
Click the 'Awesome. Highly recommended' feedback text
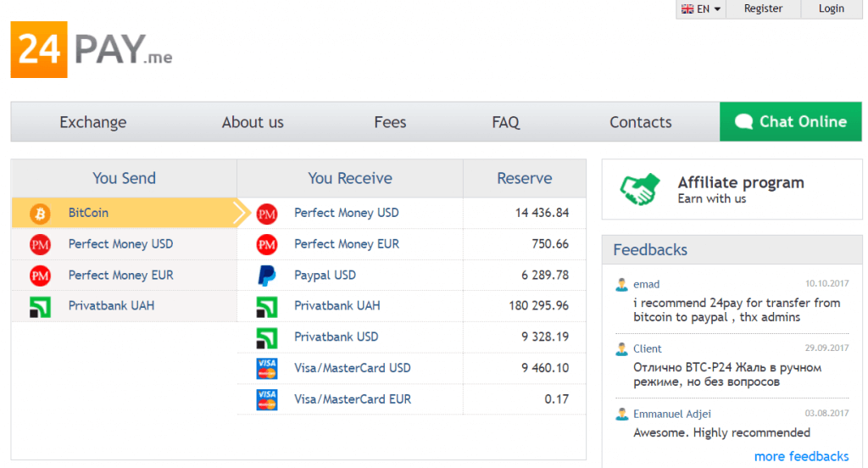pos(721,432)
